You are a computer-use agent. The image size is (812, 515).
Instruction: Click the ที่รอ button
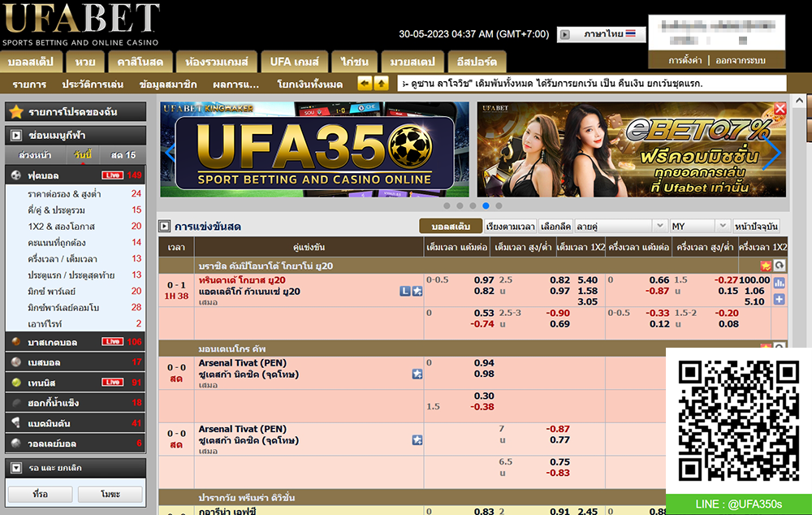pyautogui.click(x=40, y=494)
